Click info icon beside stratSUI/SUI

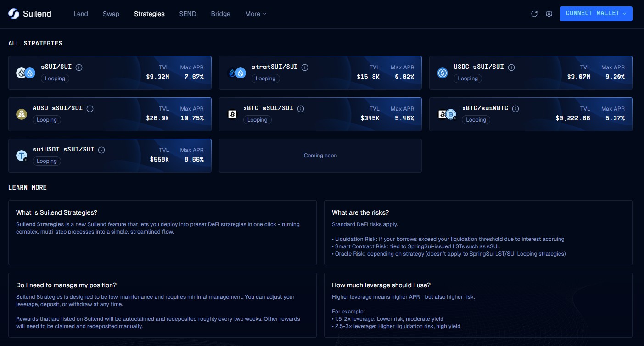305,67
